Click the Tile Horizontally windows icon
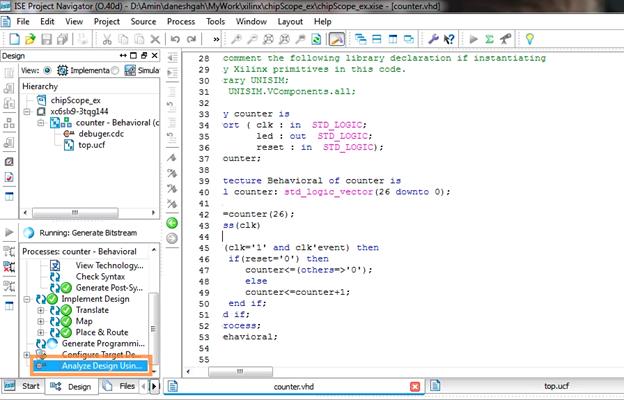This screenshot has height=400, width=624. [x=376, y=39]
